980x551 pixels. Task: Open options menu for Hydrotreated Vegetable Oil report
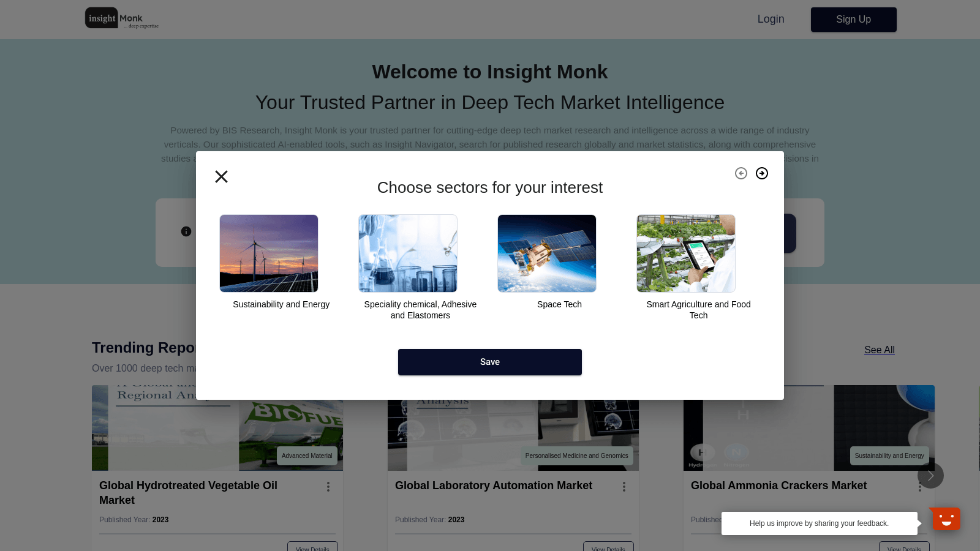coord(328,487)
